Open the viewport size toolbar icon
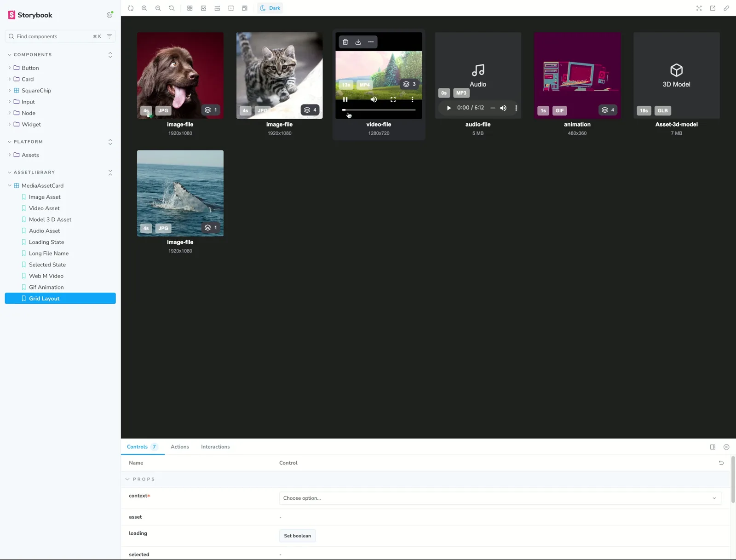The height and width of the screenshot is (560, 736). (x=245, y=8)
